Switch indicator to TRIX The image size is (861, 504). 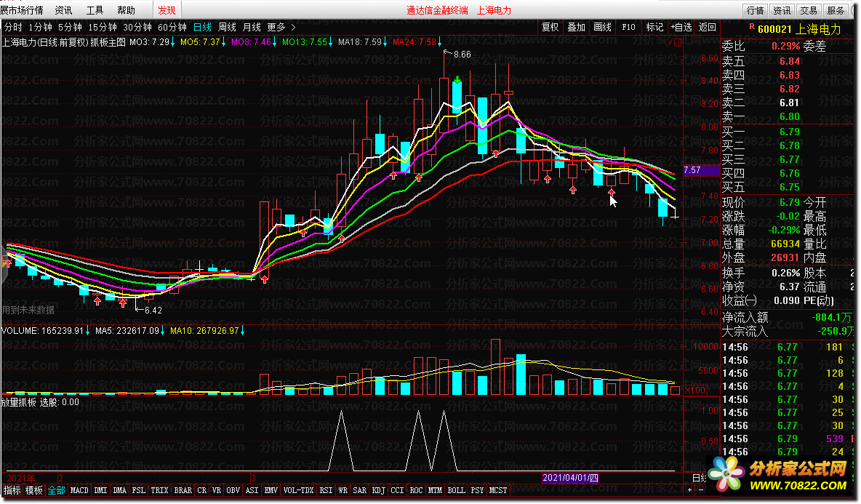160,490
